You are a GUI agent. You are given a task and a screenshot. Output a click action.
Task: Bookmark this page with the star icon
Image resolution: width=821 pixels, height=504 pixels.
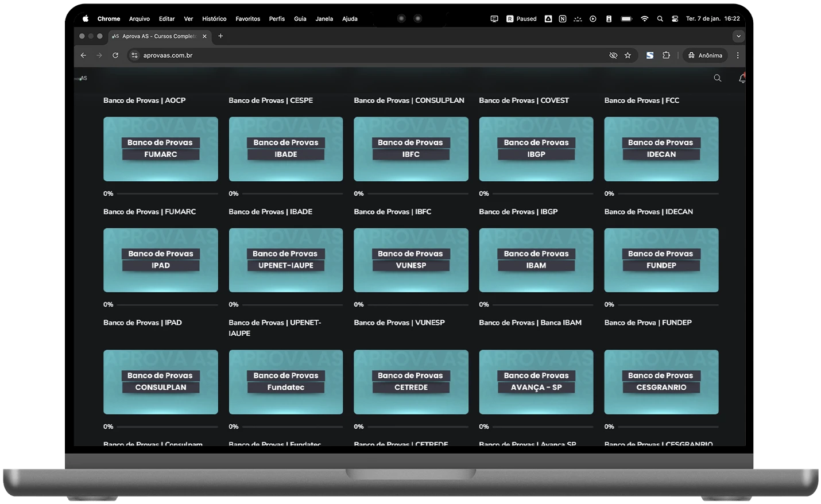[628, 56]
